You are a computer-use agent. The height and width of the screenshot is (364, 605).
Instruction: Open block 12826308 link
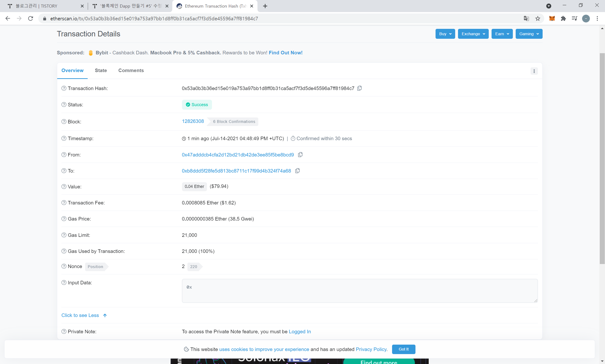pos(193,121)
